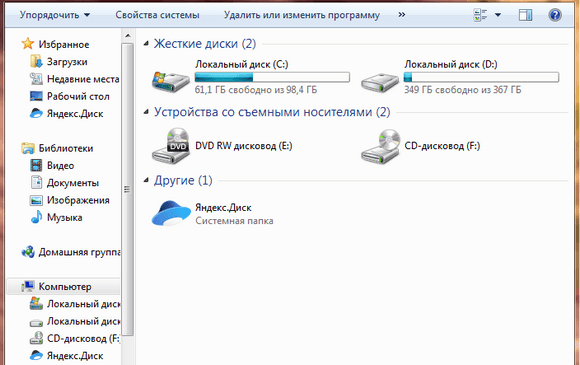
Task: Select Документы in the navigation tree
Action: coord(73,183)
